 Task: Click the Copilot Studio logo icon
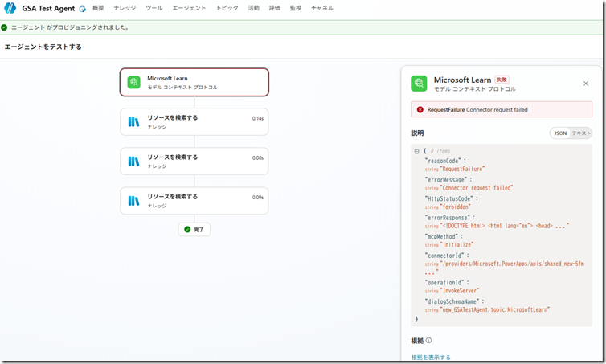click(x=10, y=8)
